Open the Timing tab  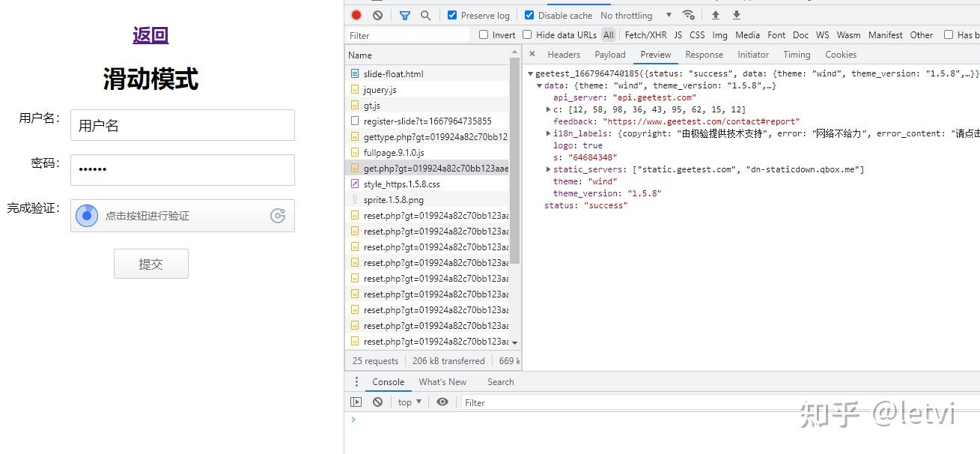click(x=797, y=54)
